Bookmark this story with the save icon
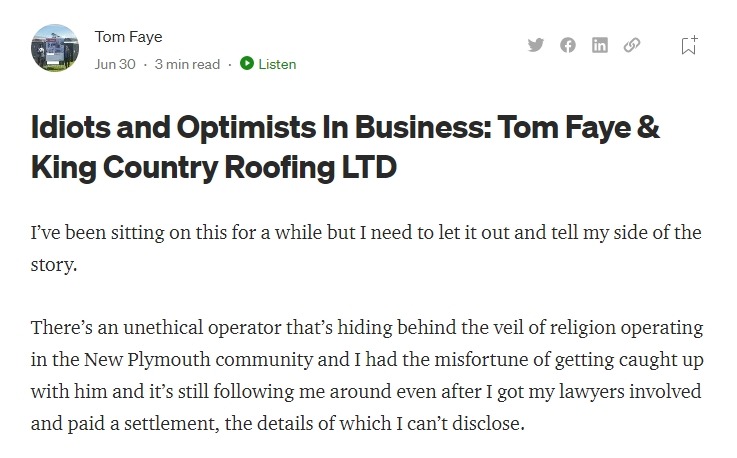 [x=689, y=46]
